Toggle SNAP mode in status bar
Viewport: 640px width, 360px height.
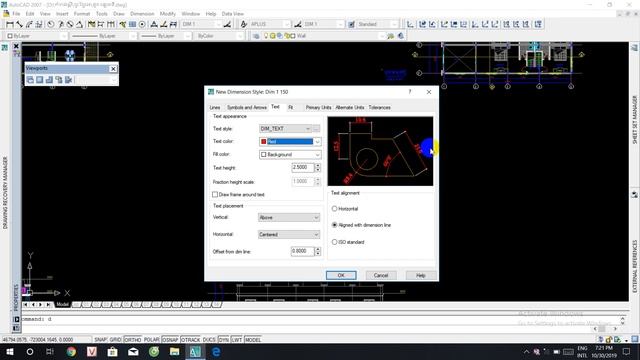coord(100,340)
